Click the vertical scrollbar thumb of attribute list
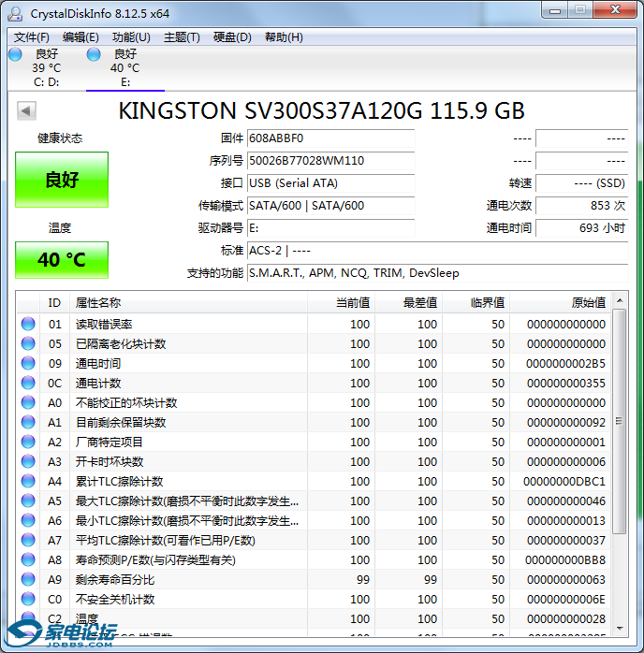This screenshot has height=653, width=644. [620, 421]
